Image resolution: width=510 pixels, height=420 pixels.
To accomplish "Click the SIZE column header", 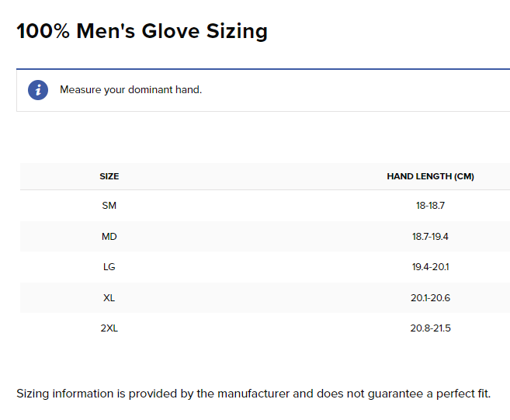I will (x=109, y=176).
